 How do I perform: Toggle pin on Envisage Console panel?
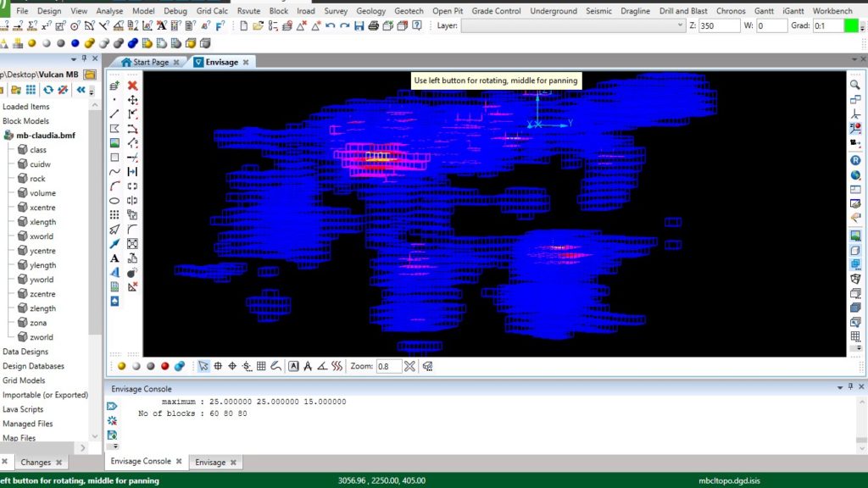(851, 386)
